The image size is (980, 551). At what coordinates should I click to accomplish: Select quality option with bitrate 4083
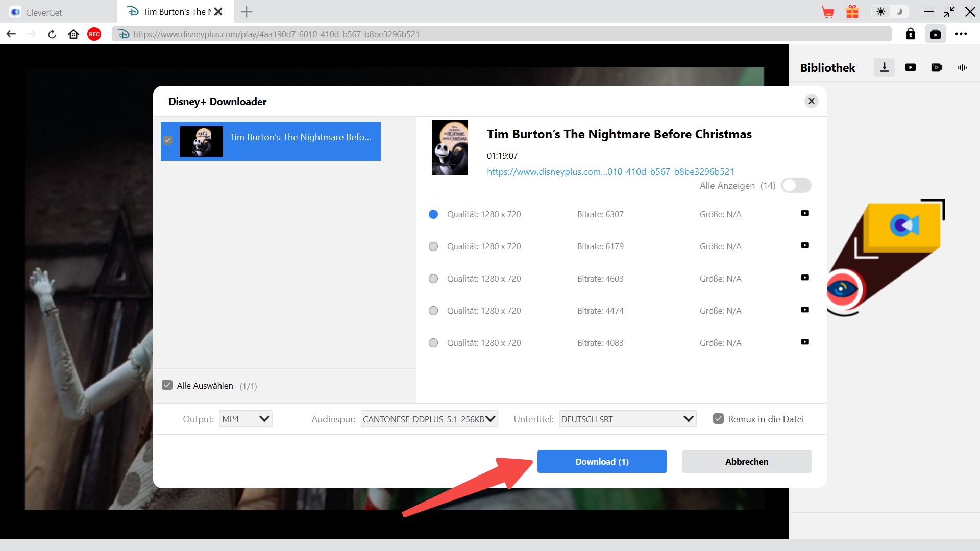[x=433, y=343]
